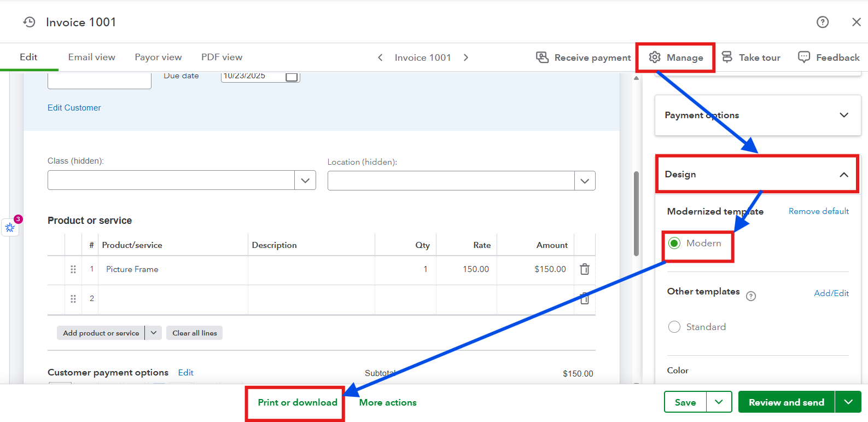Screen dimensions: 868x422
Task: Open the Add product or service dropdown arrow
Action: [x=154, y=333]
